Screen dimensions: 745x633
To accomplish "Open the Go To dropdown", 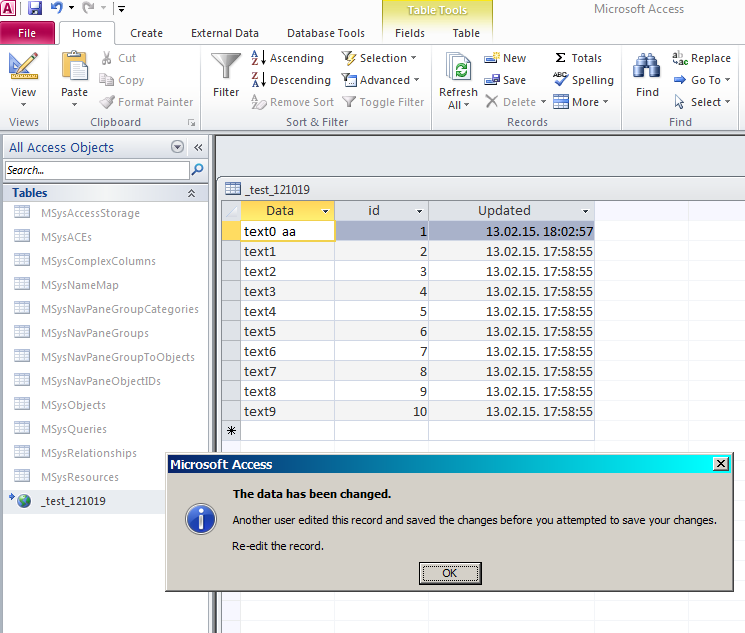I will click(x=727, y=80).
